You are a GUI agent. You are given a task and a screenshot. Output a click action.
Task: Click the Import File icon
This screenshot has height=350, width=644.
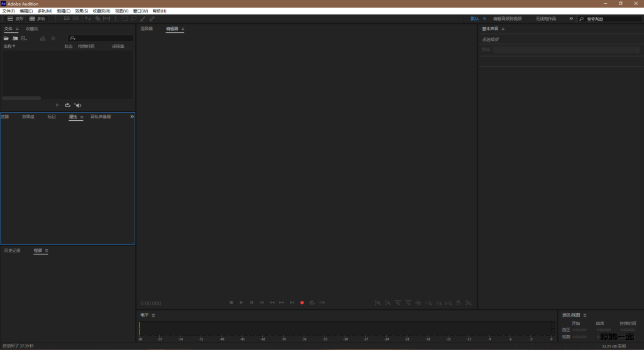(x=14, y=38)
